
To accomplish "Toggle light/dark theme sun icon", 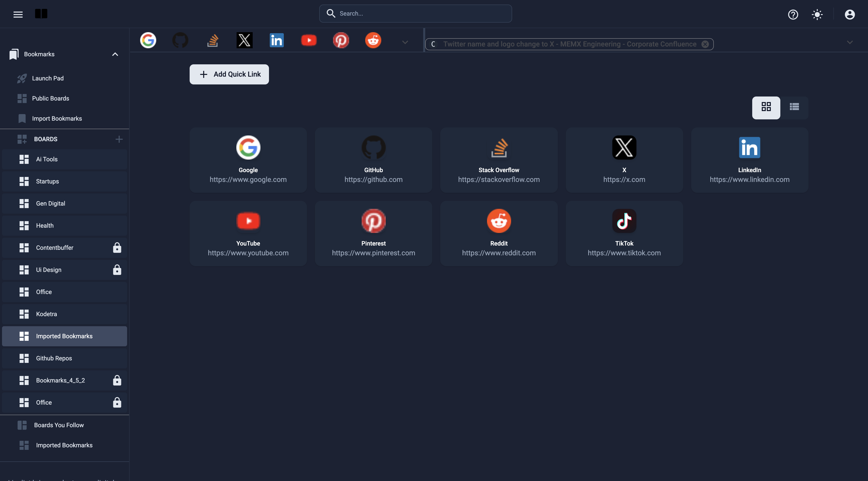I will click(x=817, y=15).
